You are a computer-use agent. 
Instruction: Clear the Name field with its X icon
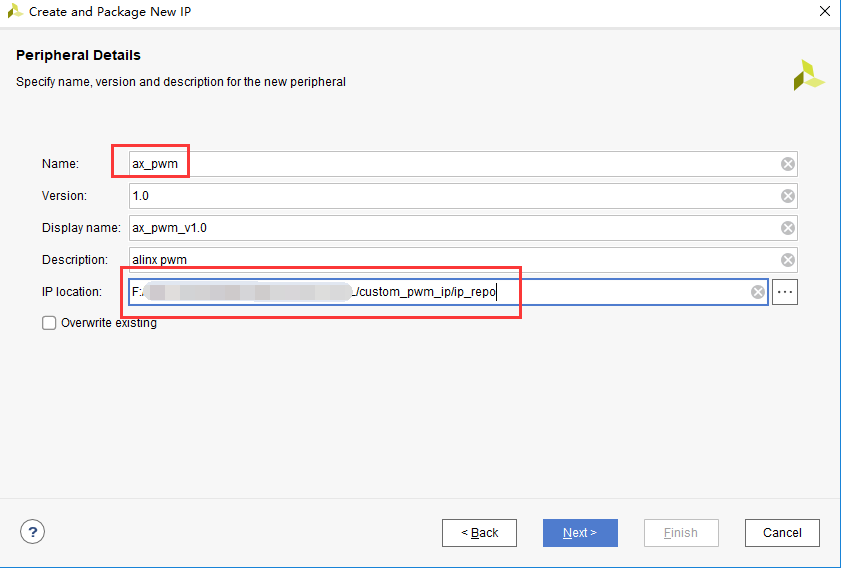click(x=787, y=164)
